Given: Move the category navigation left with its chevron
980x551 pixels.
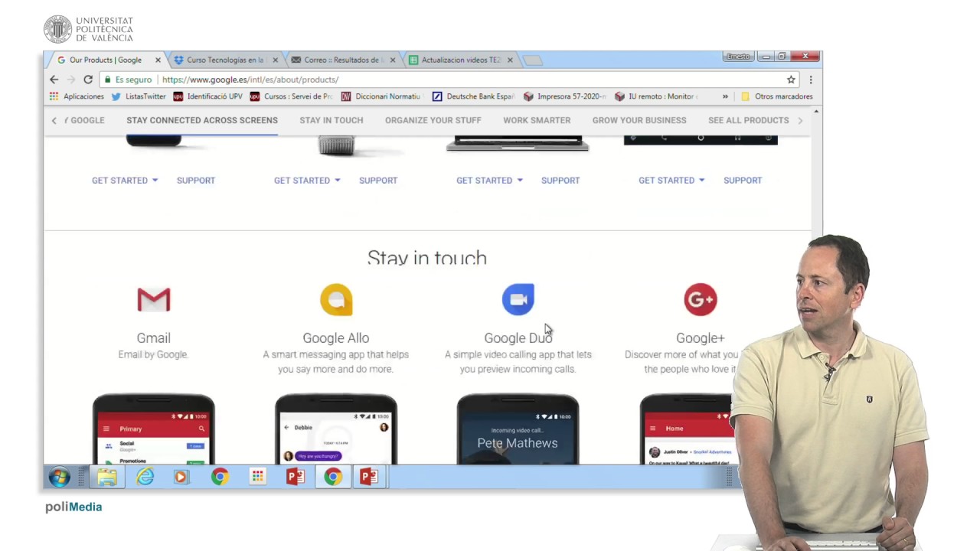Looking at the screenshot, I should 54,120.
